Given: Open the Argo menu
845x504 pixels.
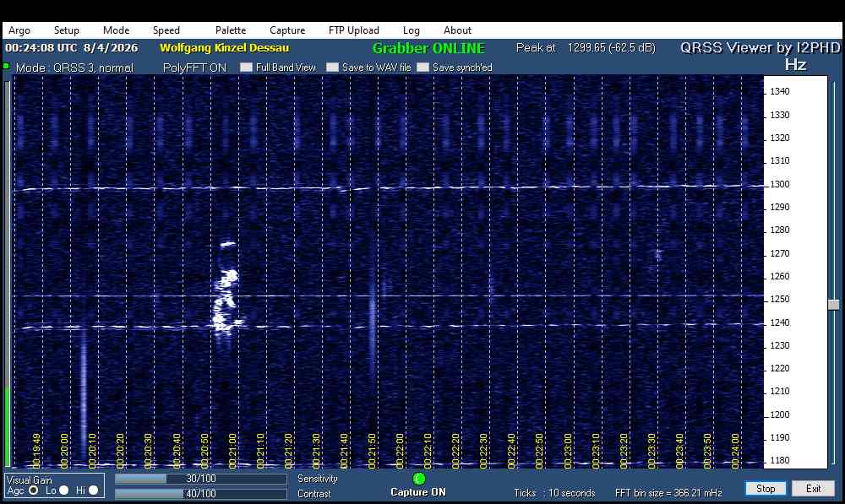Looking at the screenshot, I should [19, 30].
